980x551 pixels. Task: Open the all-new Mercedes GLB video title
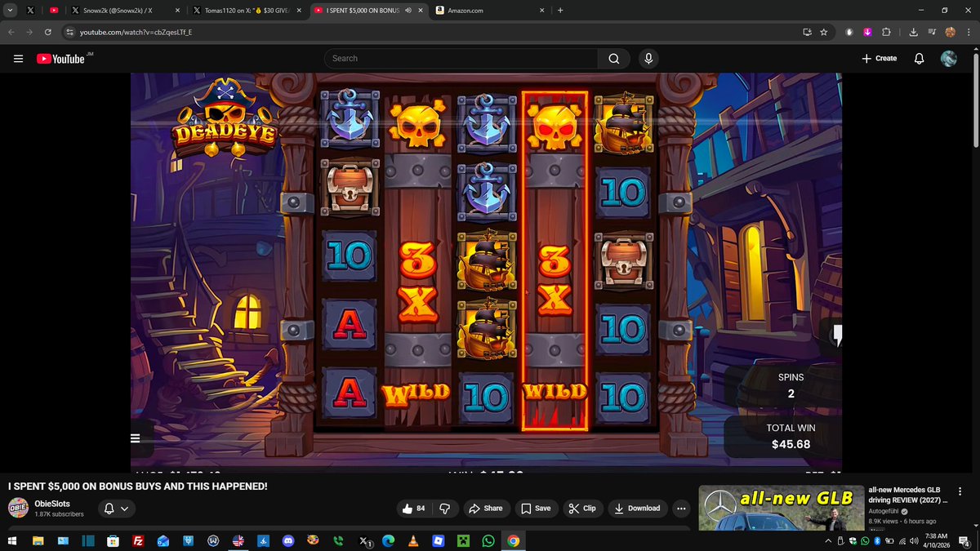(907, 495)
